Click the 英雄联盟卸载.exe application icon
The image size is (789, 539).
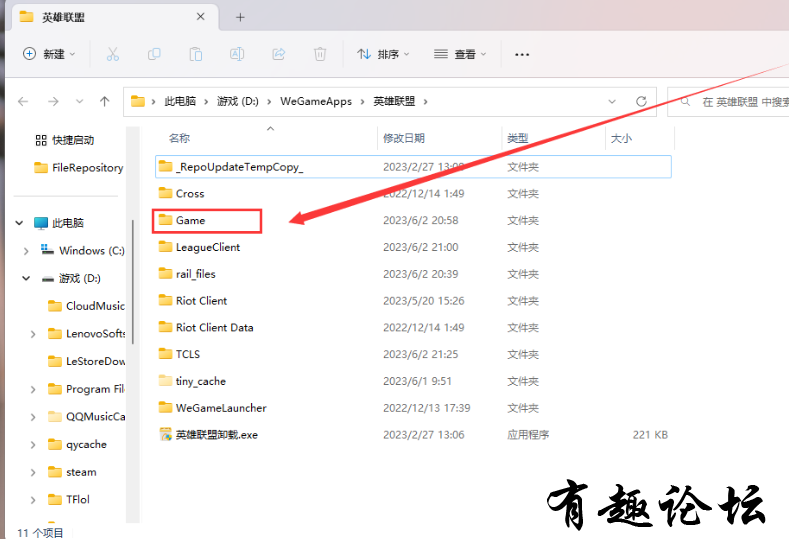pos(166,434)
